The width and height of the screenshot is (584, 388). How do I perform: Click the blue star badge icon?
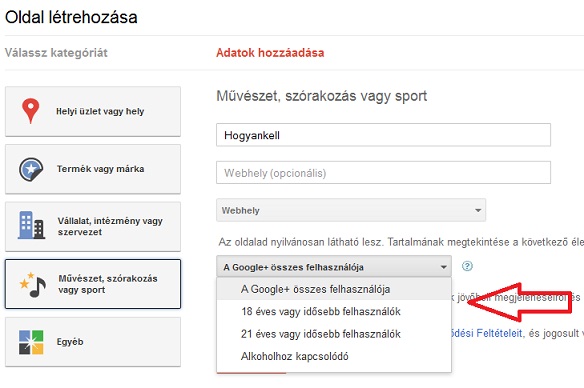[x=31, y=169]
